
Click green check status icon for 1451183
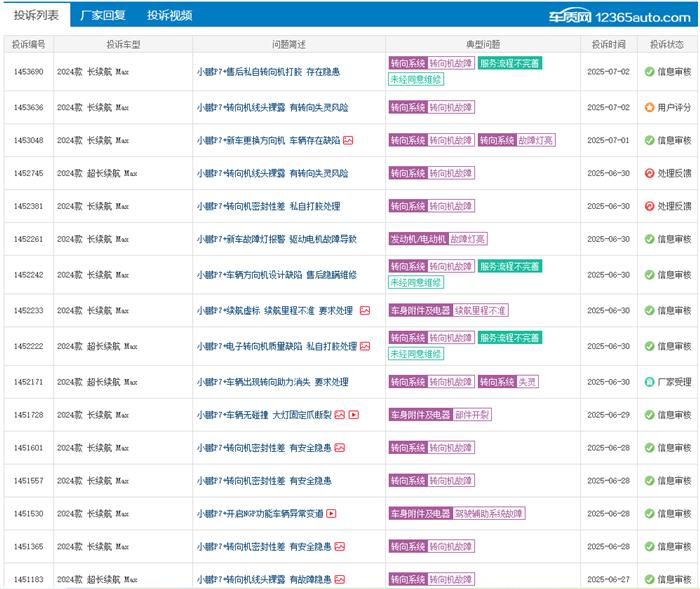[650, 579]
